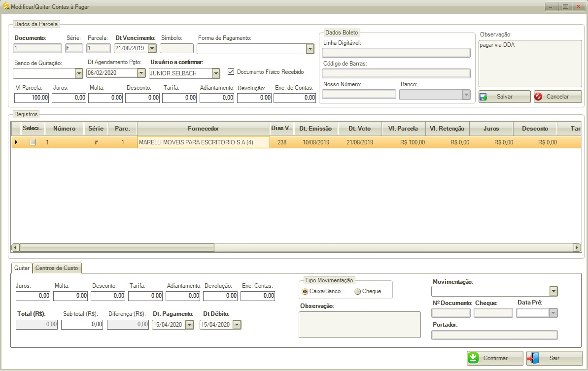
Task: Click the '10/08/2019' emission date cell
Action: click(316, 142)
